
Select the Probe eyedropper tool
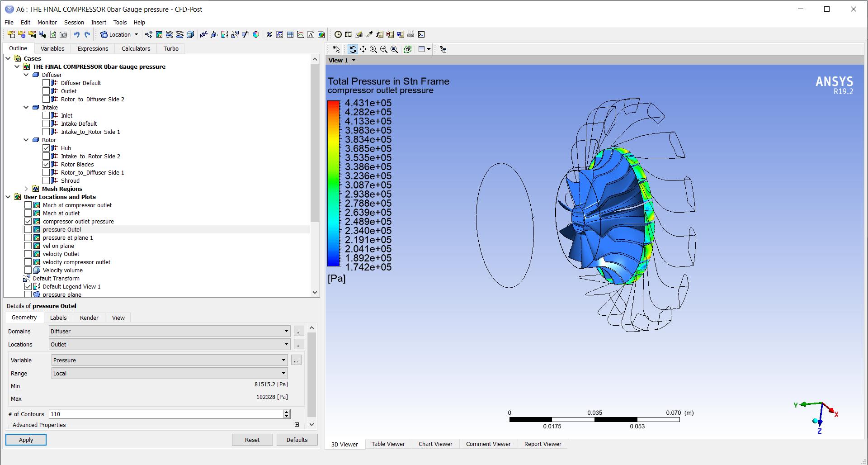369,34
